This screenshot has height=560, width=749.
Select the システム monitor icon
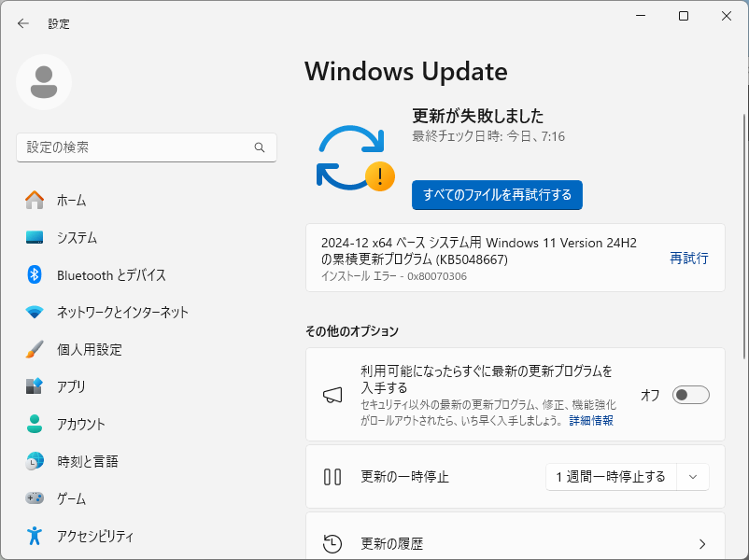tap(35, 237)
